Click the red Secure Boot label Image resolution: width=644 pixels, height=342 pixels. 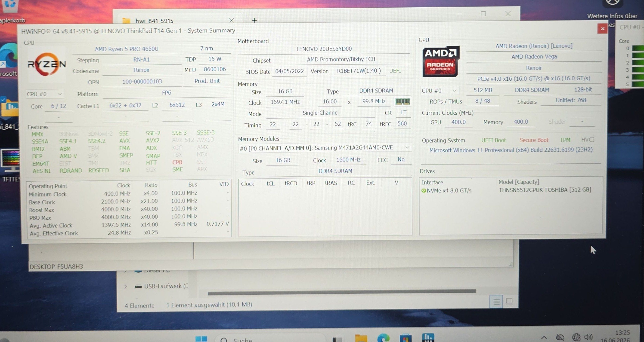(534, 140)
